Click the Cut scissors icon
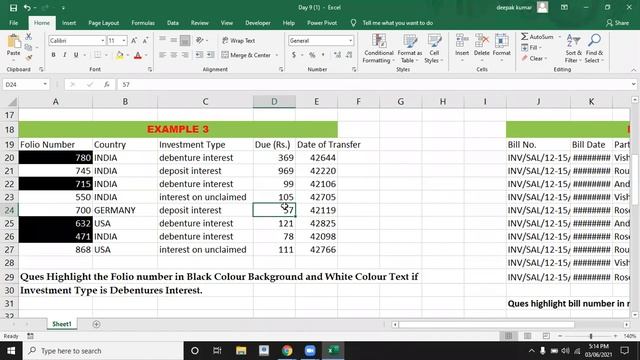Viewport: 640px width, 360px height. 29,37
